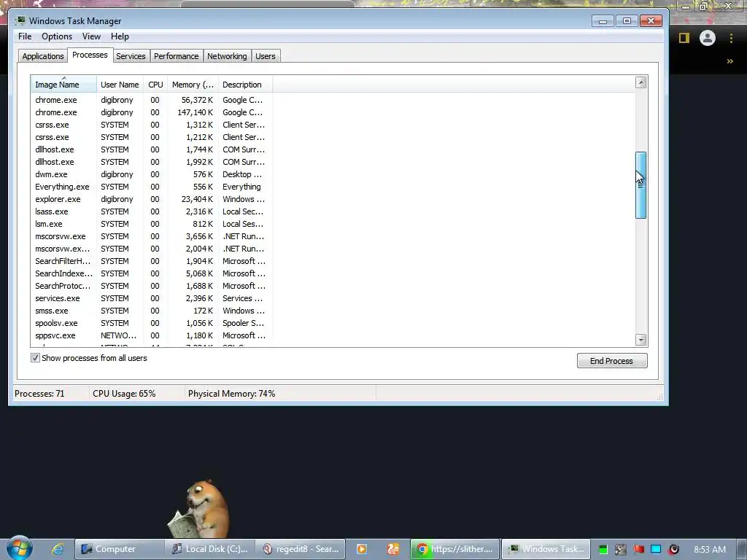Click the process list scroll down arrow
The width and height of the screenshot is (747, 560).
(x=640, y=340)
